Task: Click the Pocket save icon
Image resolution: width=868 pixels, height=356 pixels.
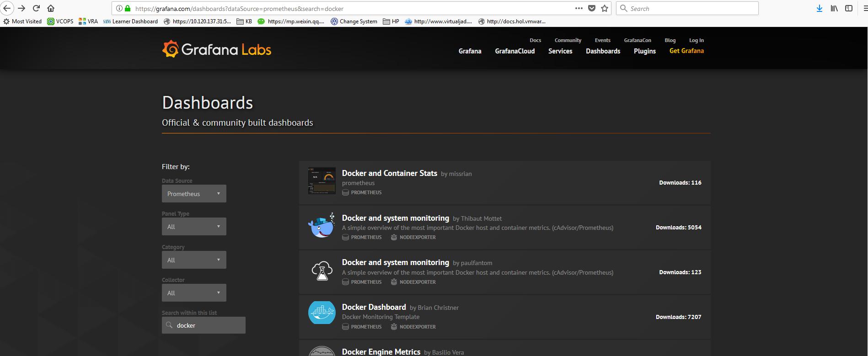Action: 592,8
